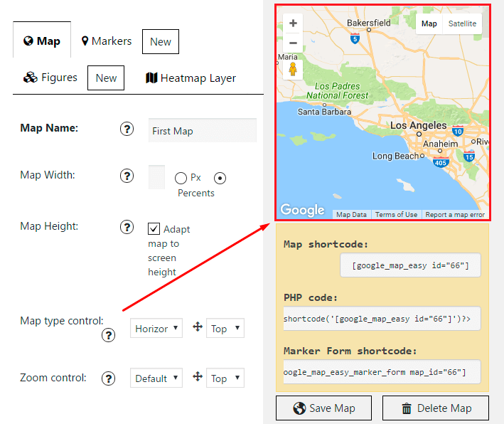504x424 pixels.
Task: Click Anaheim label on map
Action: coord(440,144)
